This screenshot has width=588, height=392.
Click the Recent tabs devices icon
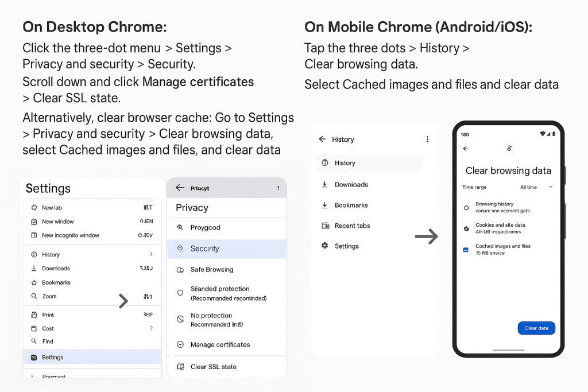(x=325, y=226)
